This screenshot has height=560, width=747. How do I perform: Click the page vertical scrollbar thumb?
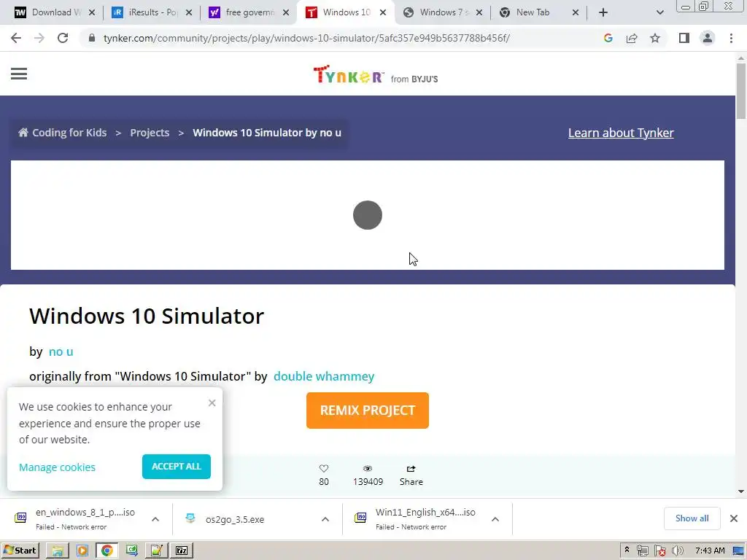(741, 90)
